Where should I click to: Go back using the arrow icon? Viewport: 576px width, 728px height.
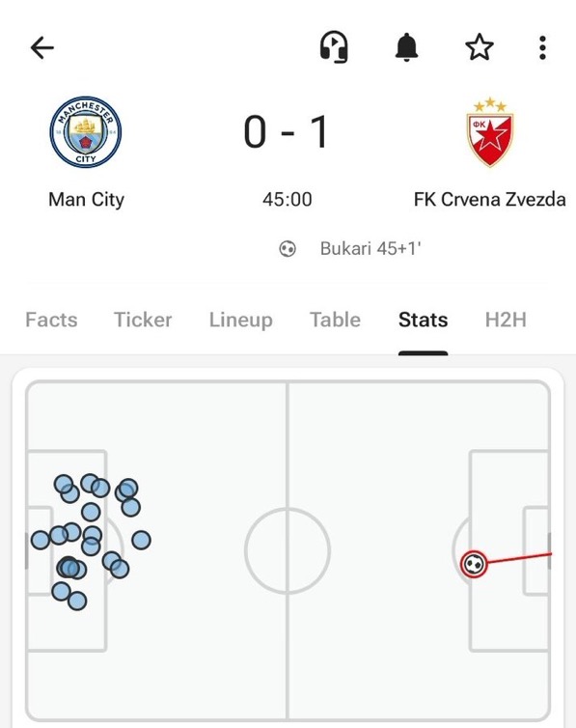coord(42,48)
